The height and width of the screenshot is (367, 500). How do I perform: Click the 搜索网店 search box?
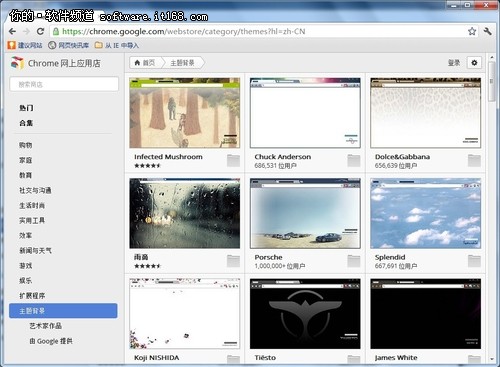64,84
